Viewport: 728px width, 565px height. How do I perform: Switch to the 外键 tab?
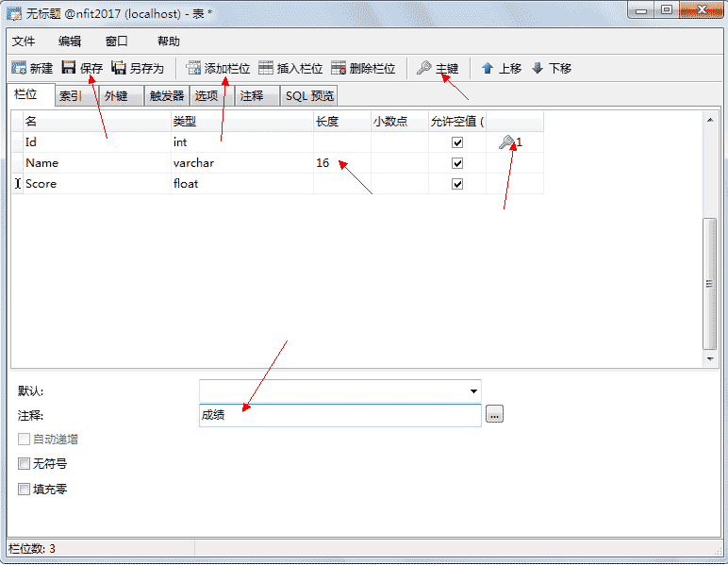tap(122, 96)
